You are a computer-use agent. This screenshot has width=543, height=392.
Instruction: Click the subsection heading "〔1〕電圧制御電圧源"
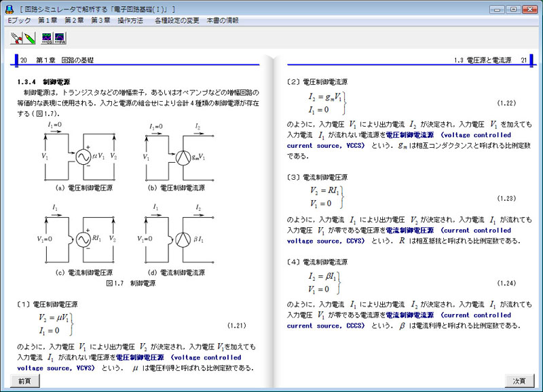pos(48,305)
